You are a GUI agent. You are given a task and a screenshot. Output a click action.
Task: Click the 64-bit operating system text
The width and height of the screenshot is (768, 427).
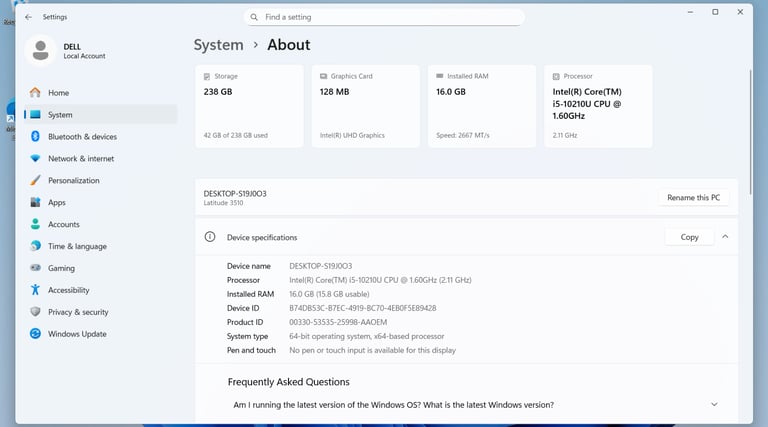366,336
